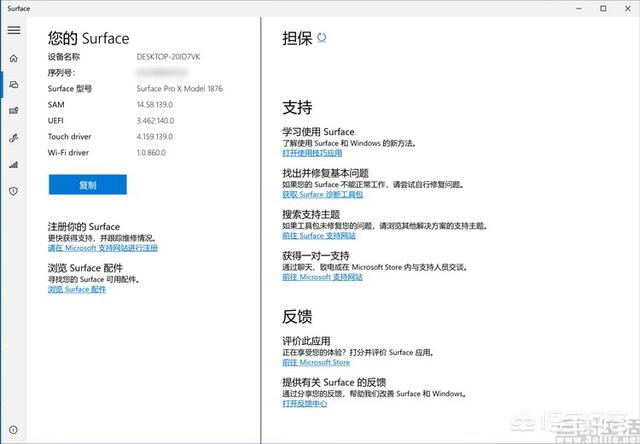Launch the 打开反馈中心 link

coord(305,403)
